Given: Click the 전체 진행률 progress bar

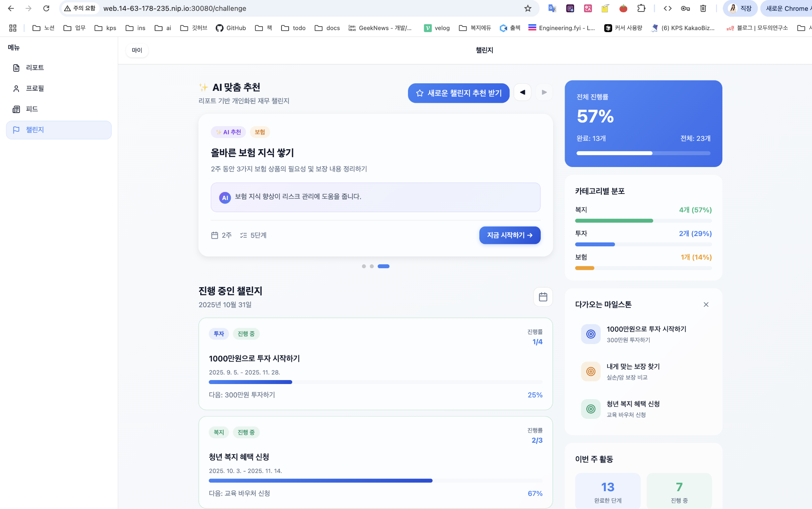Looking at the screenshot, I should (x=643, y=153).
